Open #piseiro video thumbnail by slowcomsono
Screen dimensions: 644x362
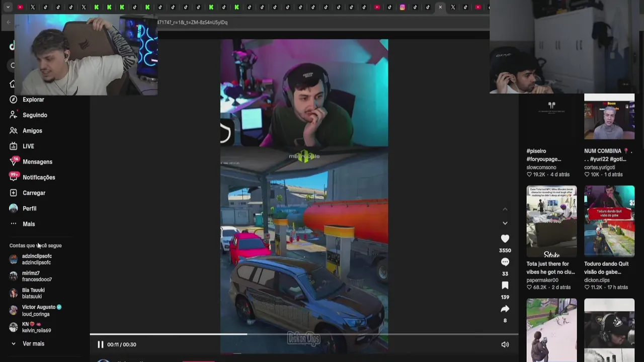[551, 117]
